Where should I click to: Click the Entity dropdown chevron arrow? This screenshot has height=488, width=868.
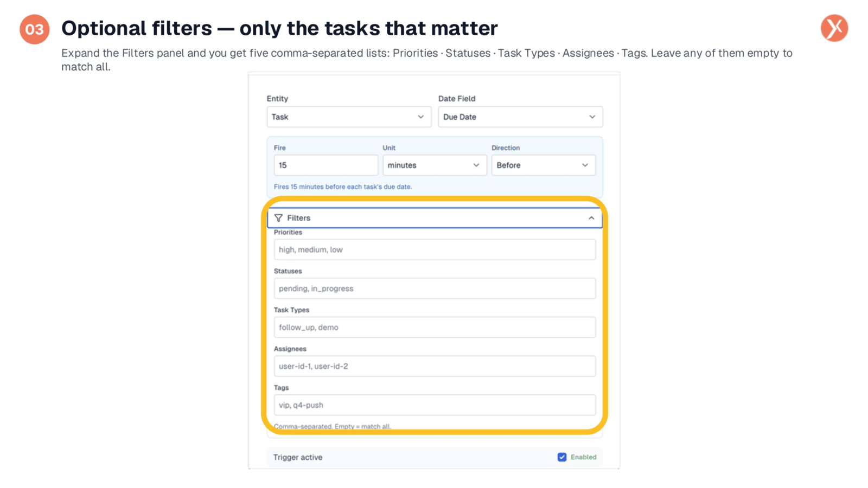point(420,117)
